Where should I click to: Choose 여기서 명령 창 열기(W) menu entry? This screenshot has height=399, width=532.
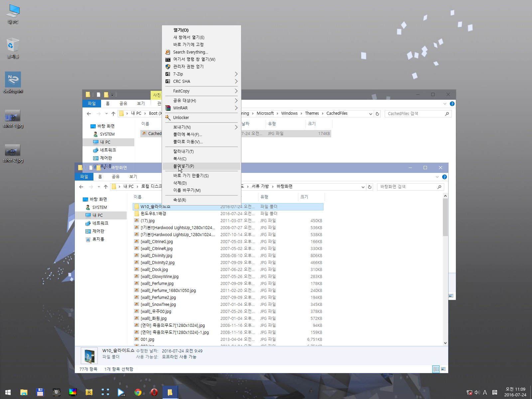coord(201,59)
